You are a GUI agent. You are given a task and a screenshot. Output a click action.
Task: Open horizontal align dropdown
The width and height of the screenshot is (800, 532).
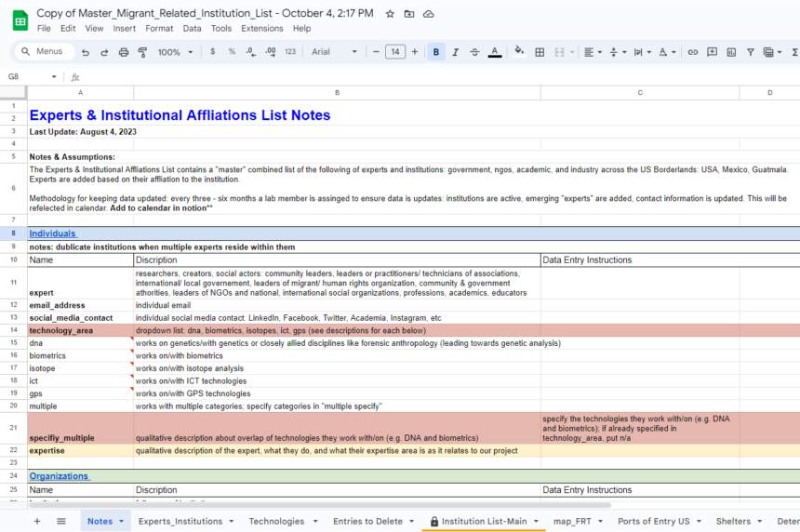(593, 52)
